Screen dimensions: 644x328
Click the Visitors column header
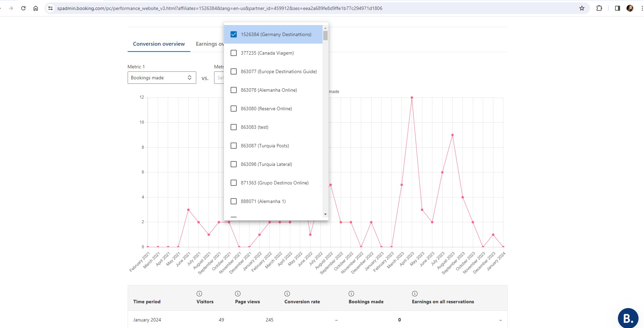[205, 302]
